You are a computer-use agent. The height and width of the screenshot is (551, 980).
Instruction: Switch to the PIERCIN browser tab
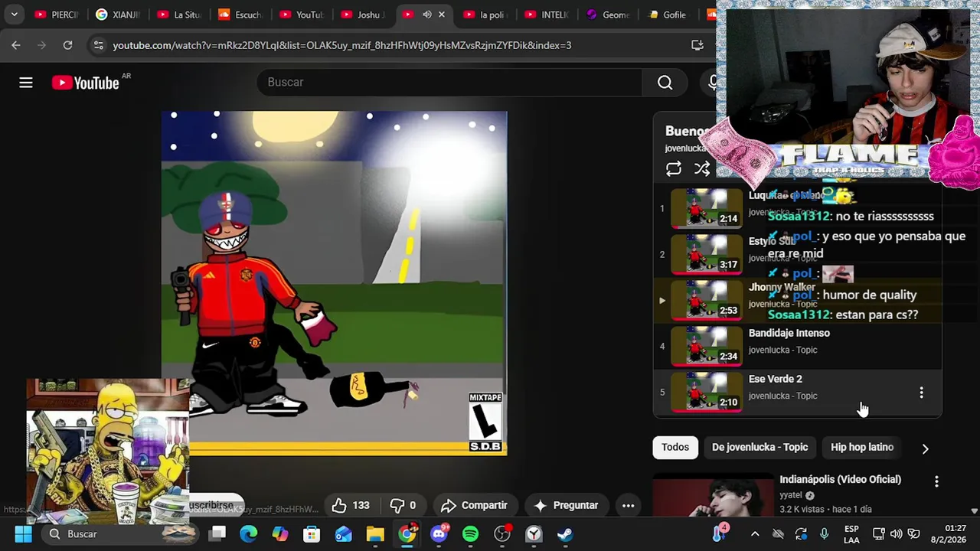57,15
